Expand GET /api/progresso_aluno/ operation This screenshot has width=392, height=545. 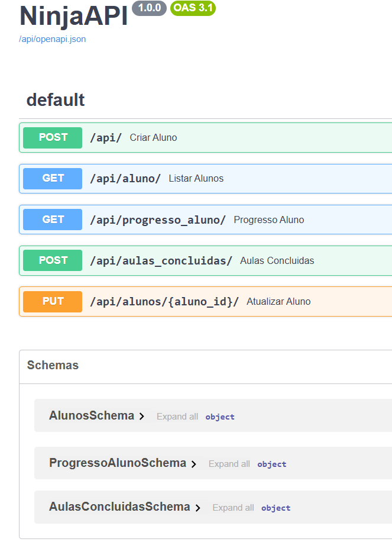pos(206,220)
